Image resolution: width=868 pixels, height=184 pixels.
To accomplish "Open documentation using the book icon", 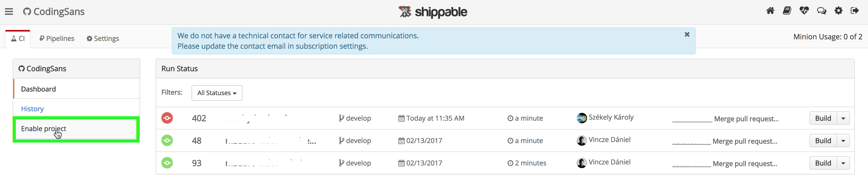I will coord(787,10).
